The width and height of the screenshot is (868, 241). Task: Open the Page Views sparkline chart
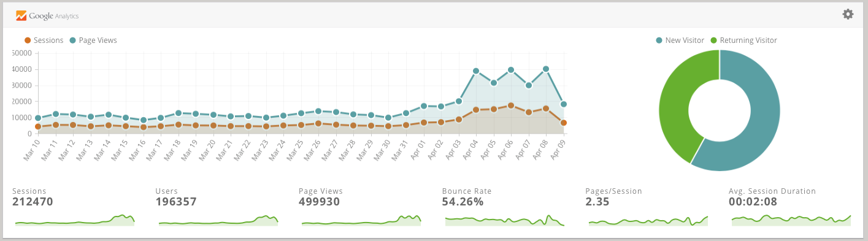tap(361, 220)
